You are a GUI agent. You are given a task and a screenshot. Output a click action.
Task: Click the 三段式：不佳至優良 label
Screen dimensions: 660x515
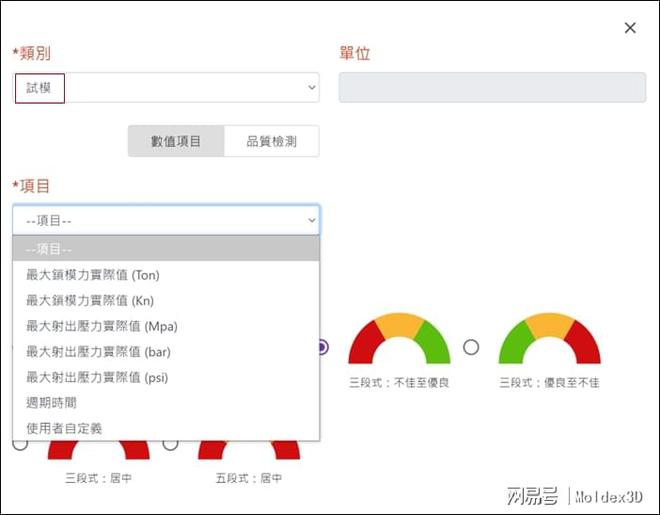399,382
